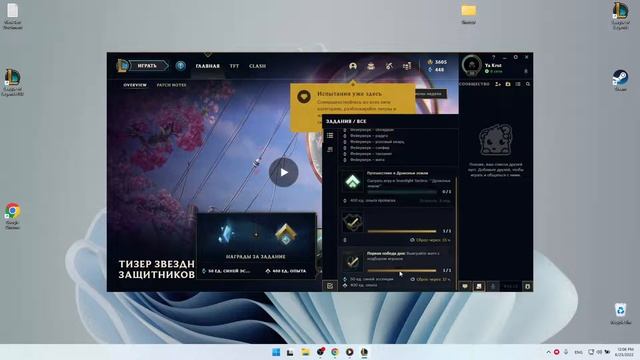The width and height of the screenshot is (640, 360).
Task: Click the friends search magnifier icon
Action: pos(528,84)
